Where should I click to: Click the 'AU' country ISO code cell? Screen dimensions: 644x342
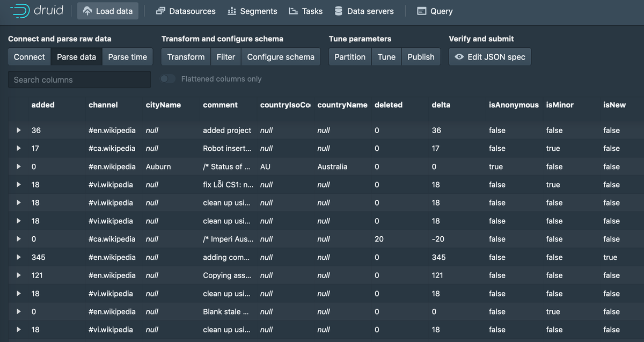(265, 167)
